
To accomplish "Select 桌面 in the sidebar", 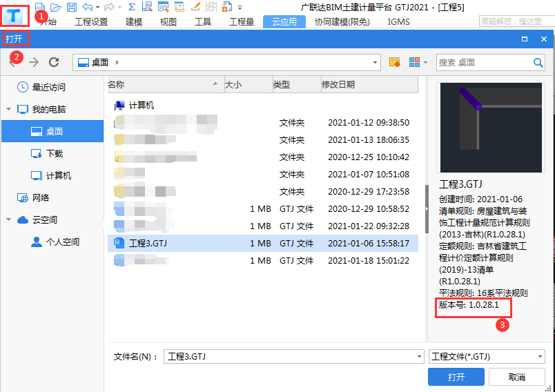I will pyautogui.click(x=52, y=131).
